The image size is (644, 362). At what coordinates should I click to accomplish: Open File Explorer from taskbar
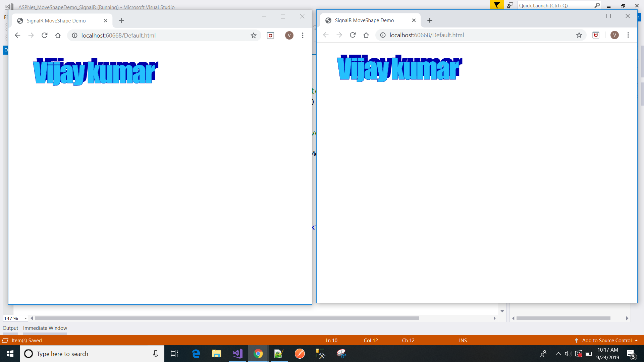pyautogui.click(x=217, y=354)
